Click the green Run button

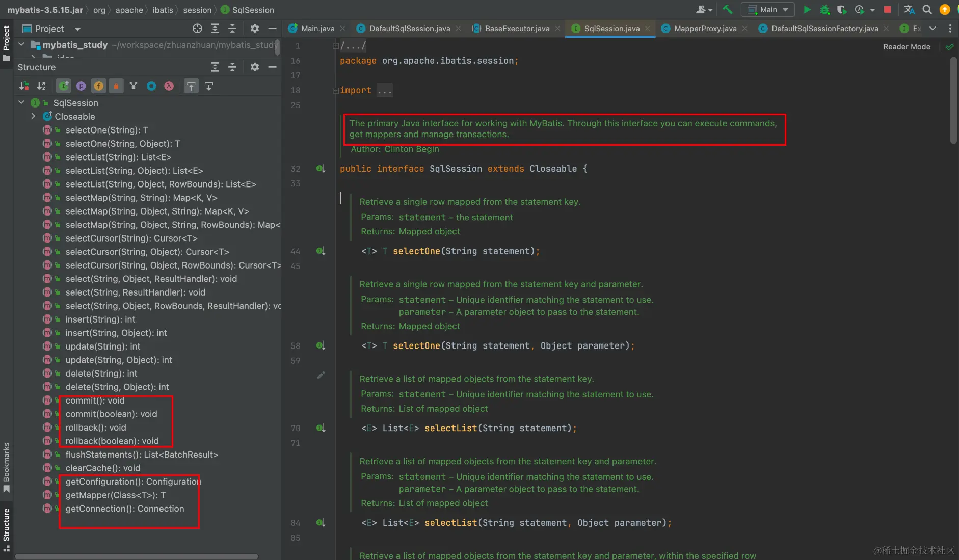[x=807, y=10]
